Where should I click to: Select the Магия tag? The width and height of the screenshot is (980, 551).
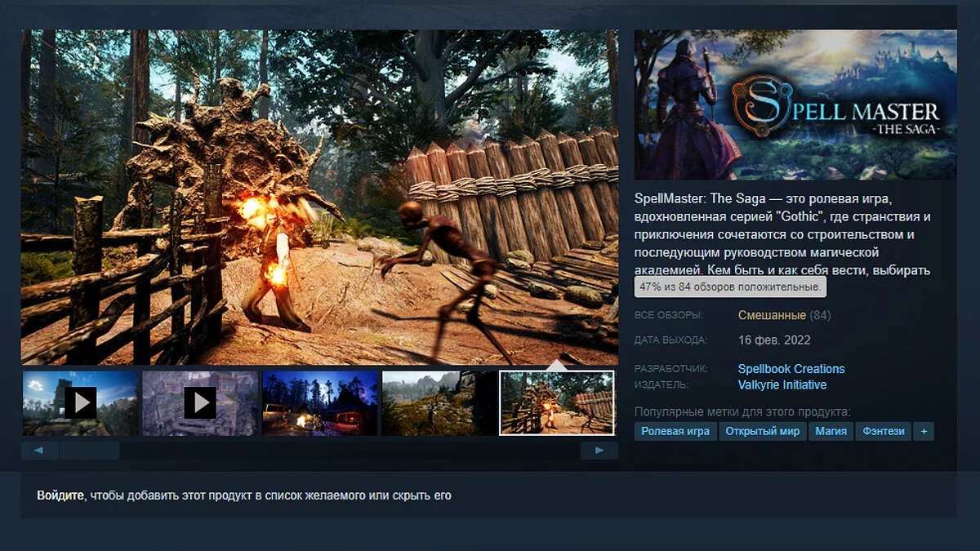point(831,431)
